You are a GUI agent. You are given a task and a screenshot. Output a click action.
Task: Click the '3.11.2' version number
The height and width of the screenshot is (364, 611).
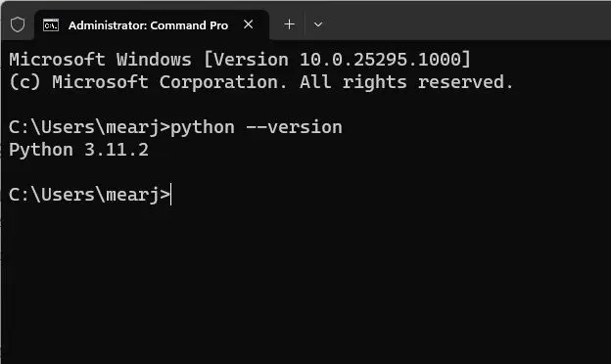pyautogui.click(x=117, y=150)
